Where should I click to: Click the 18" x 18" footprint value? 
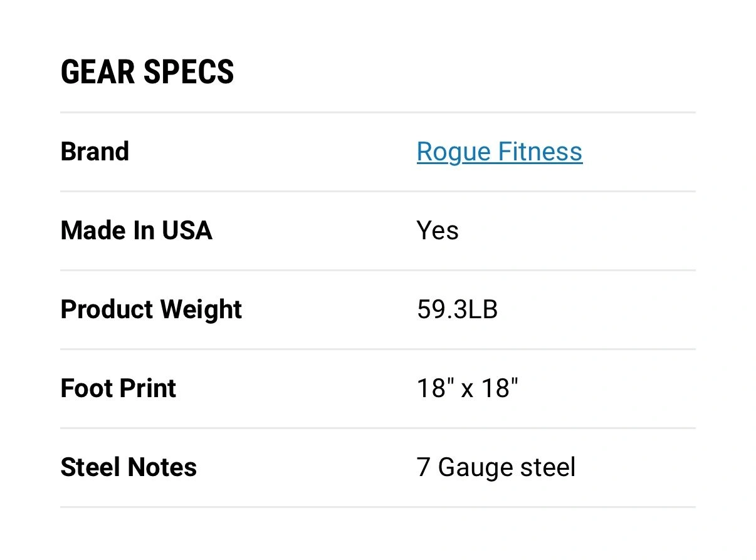468,388
